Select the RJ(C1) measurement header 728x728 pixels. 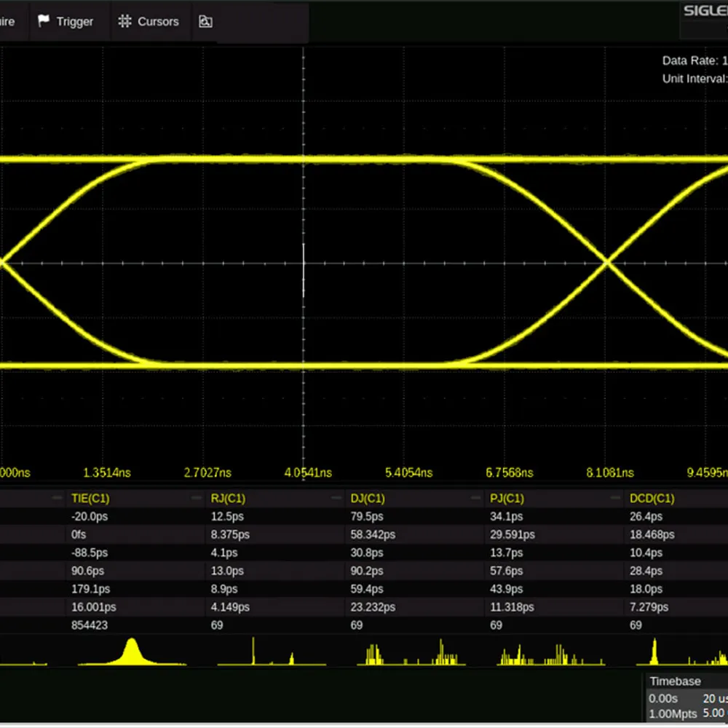click(x=227, y=499)
